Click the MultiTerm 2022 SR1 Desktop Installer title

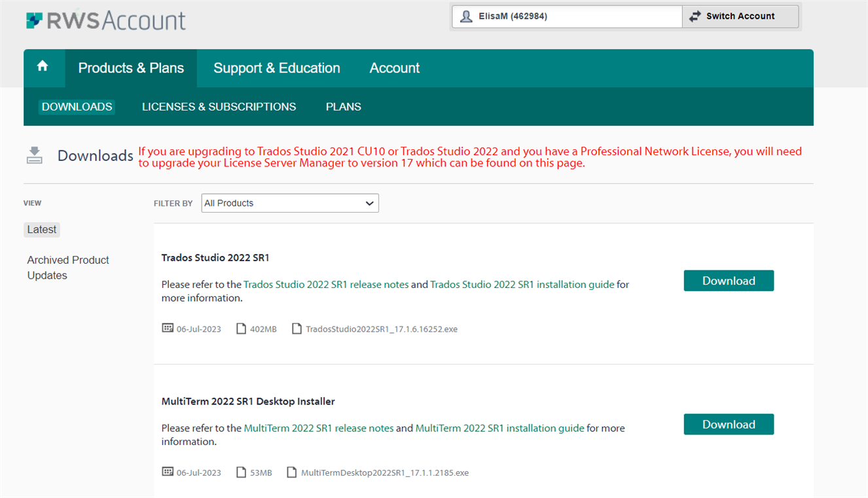pos(248,401)
